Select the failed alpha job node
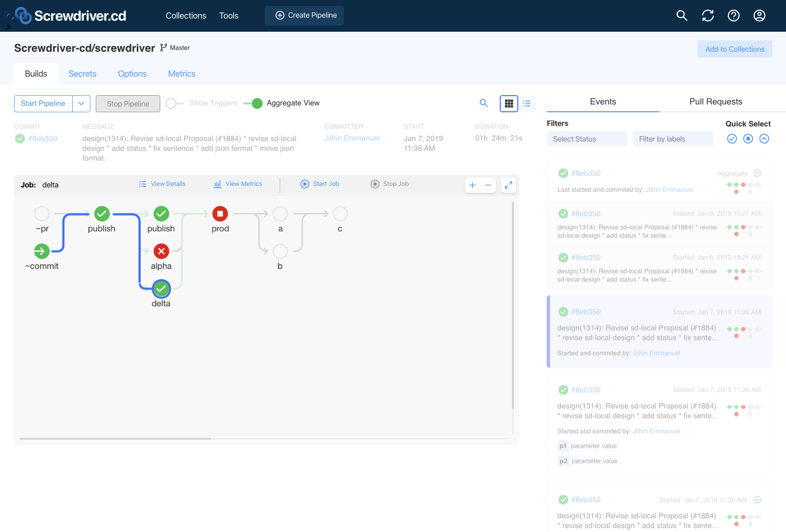This screenshot has height=532, width=786. click(161, 251)
